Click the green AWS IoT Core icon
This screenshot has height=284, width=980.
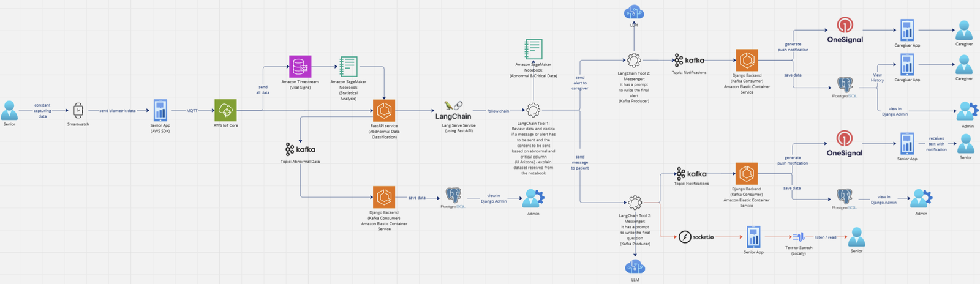tap(225, 110)
